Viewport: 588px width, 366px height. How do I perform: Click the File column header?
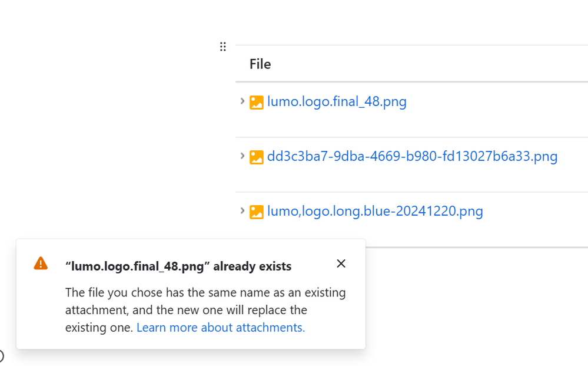[x=260, y=64]
